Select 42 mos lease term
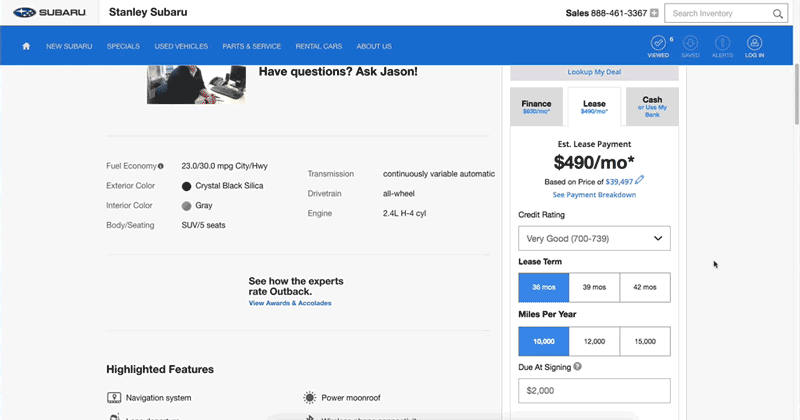The height and width of the screenshot is (420, 800). click(x=645, y=287)
